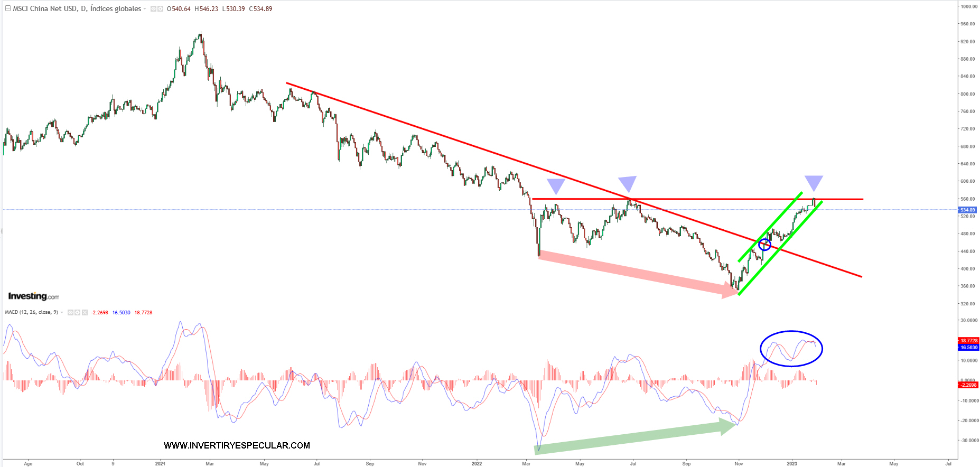Click the WWW.INVERTIRYESPECULAR.COM text label
This screenshot has height=467, width=980.
point(237,445)
